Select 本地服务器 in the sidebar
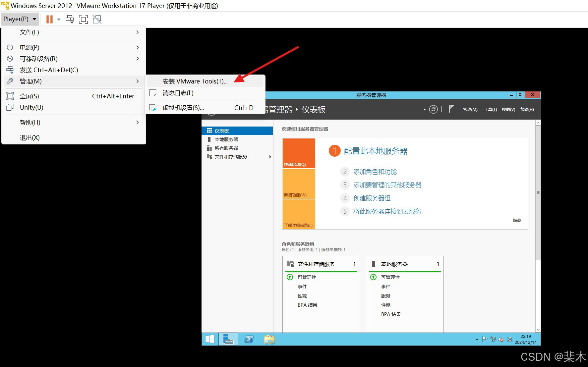Viewport: 588px width, 367px height. click(237, 139)
